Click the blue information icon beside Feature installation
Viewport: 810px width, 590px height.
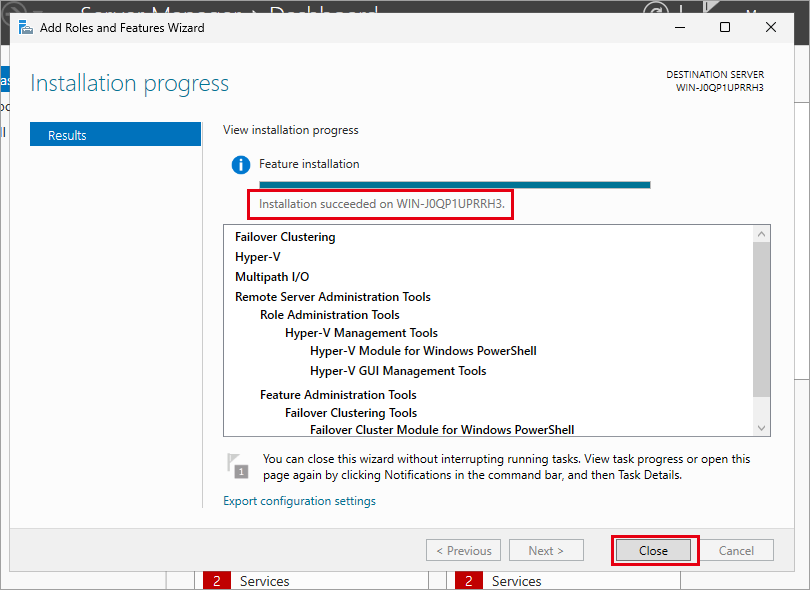click(x=241, y=165)
